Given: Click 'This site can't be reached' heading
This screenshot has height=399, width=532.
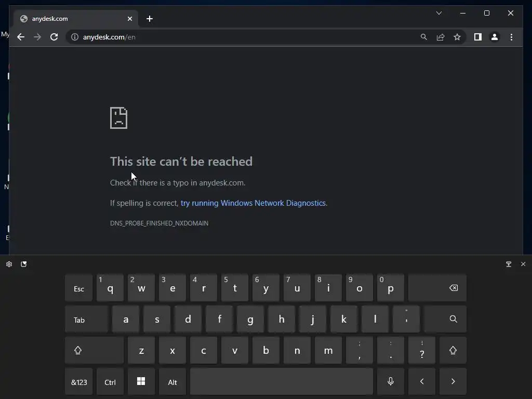Looking at the screenshot, I should (181, 162).
